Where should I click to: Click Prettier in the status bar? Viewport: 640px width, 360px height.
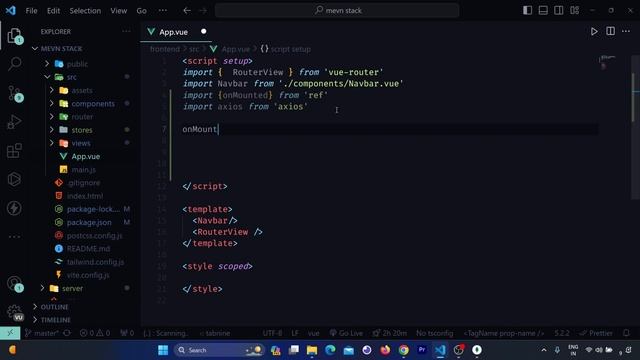tap(596, 333)
